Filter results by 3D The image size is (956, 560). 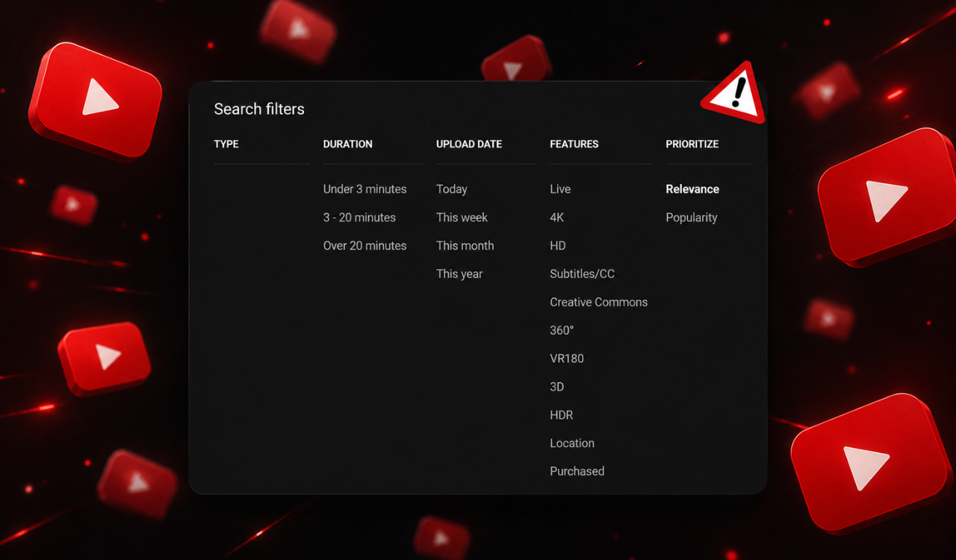click(x=557, y=388)
